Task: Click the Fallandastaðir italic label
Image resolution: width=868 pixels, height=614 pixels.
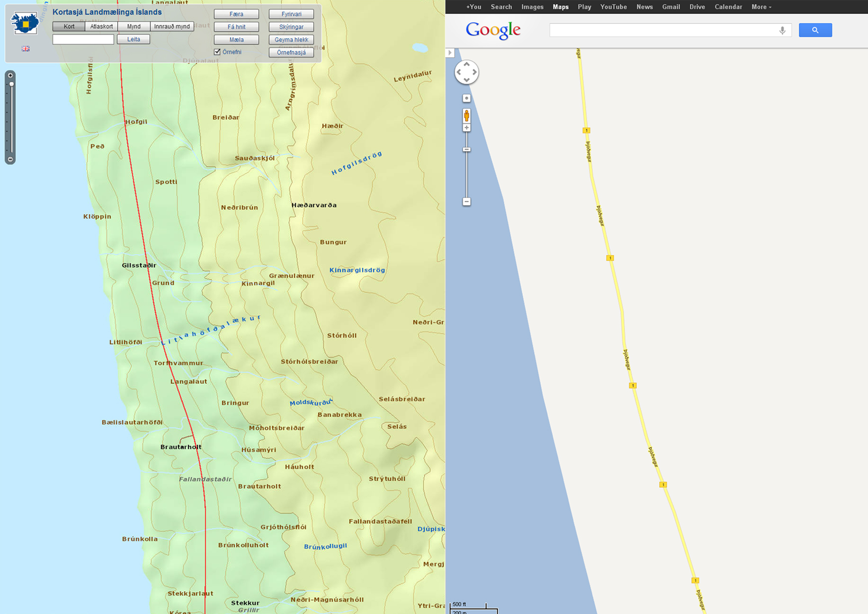Action: (205, 479)
